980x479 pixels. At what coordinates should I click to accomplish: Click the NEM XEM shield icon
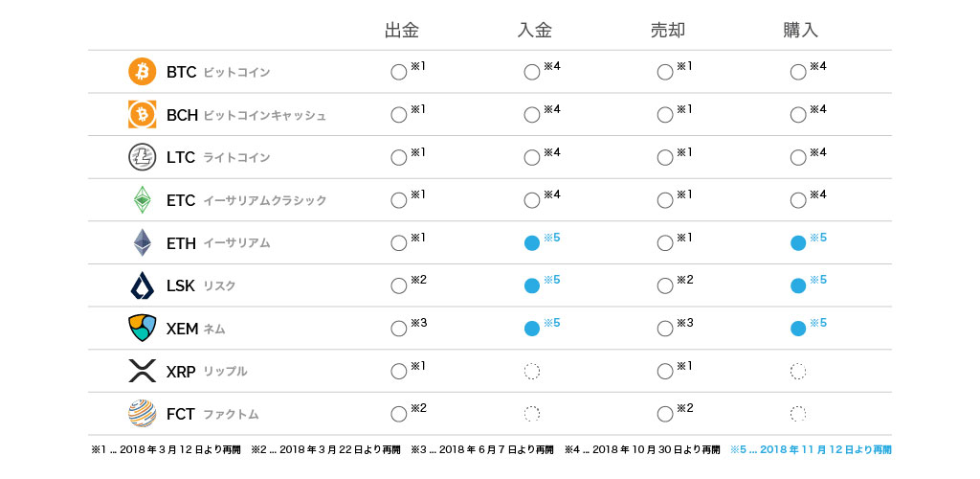[142, 329]
